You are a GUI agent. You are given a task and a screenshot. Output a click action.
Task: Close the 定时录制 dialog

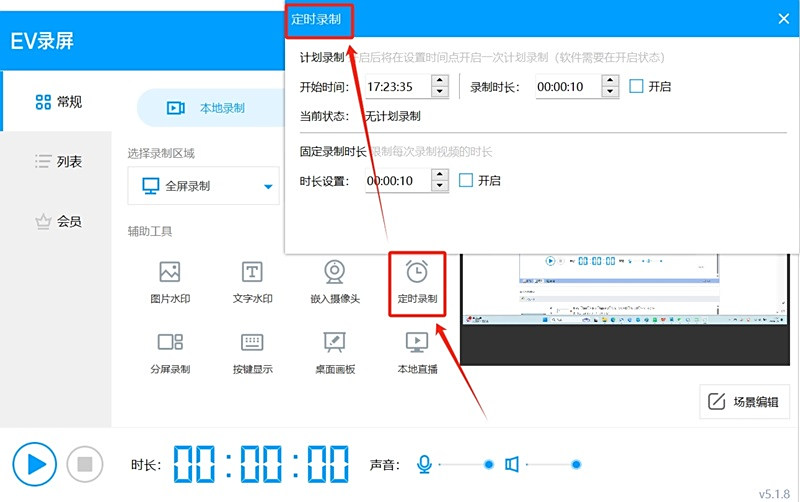tap(784, 19)
